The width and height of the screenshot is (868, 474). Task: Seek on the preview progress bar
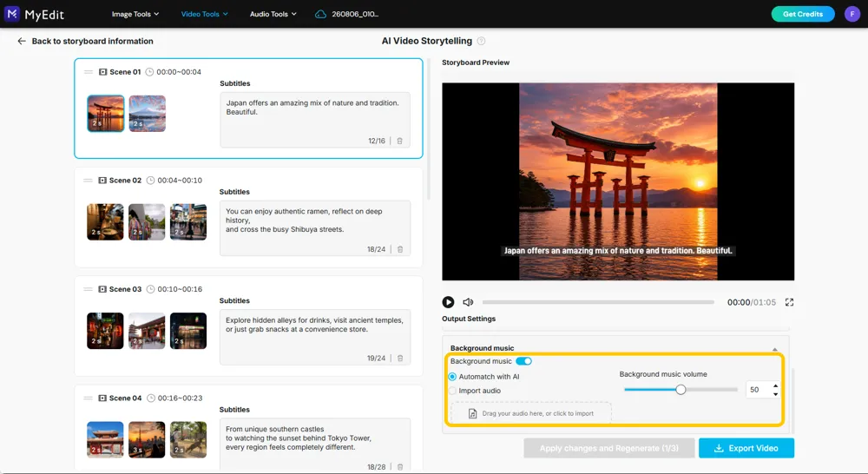(598, 302)
